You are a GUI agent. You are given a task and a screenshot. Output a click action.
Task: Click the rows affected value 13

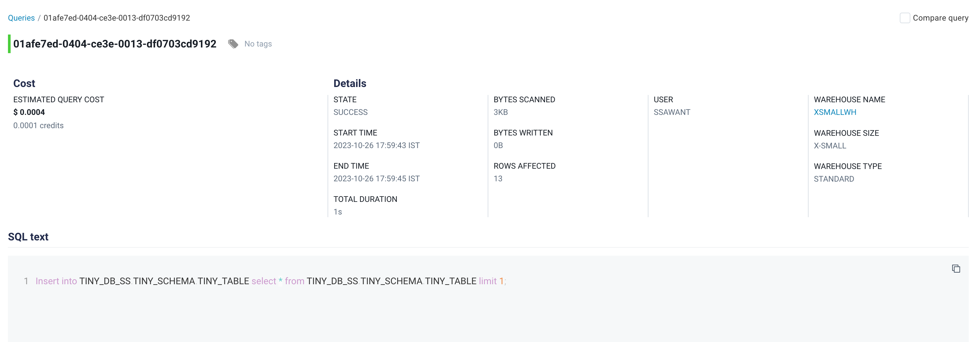tap(498, 178)
